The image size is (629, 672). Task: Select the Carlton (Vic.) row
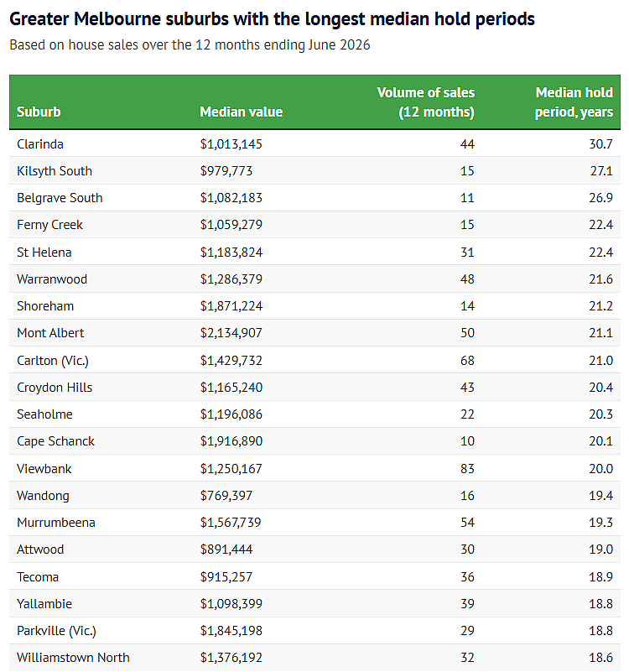pyautogui.click(x=314, y=360)
